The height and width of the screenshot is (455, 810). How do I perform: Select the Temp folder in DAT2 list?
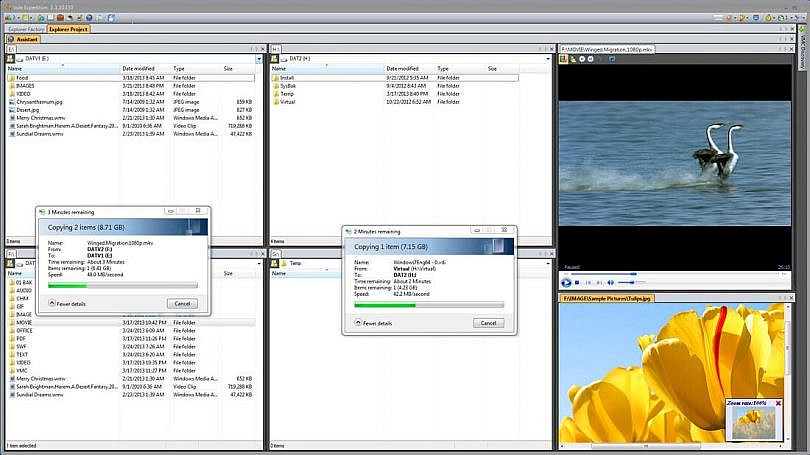click(x=395, y=94)
